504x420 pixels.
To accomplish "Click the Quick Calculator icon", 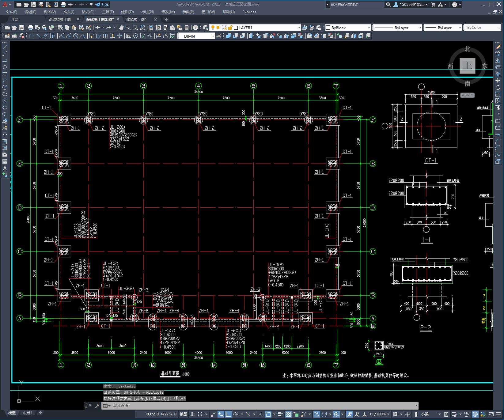I will point(187,28).
